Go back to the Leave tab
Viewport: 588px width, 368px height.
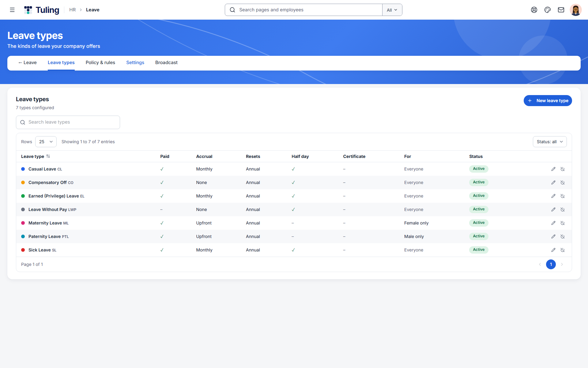click(27, 63)
